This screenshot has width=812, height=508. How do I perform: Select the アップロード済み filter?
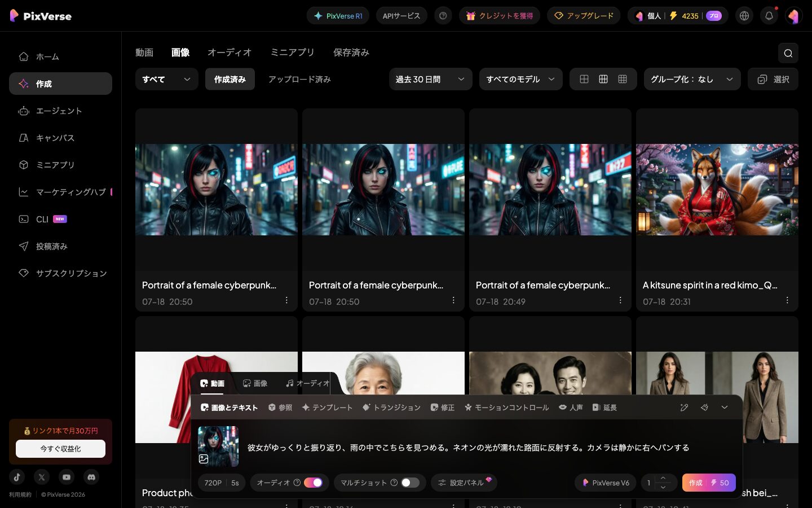click(299, 79)
